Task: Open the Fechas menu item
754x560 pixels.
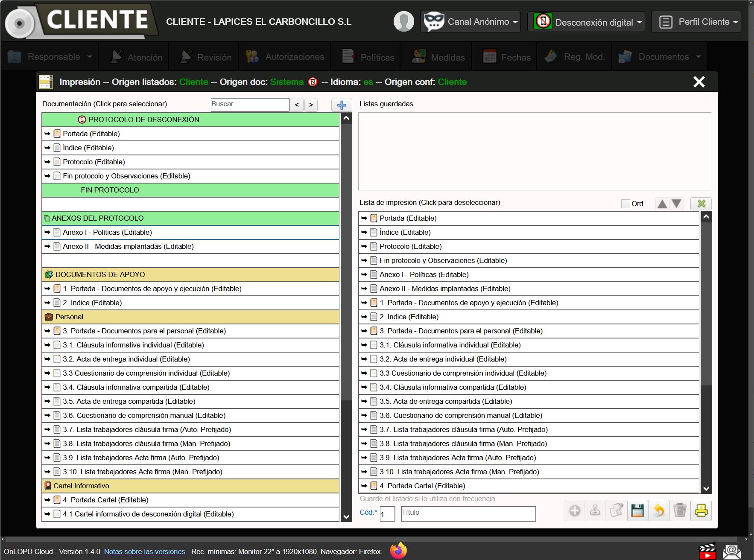Action: pyautogui.click(x=507, y=57)
